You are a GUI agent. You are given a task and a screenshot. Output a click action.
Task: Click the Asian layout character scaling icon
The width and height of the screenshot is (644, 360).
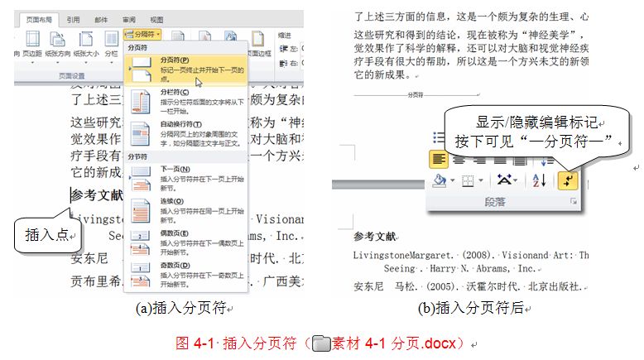[x=504, y=180]
